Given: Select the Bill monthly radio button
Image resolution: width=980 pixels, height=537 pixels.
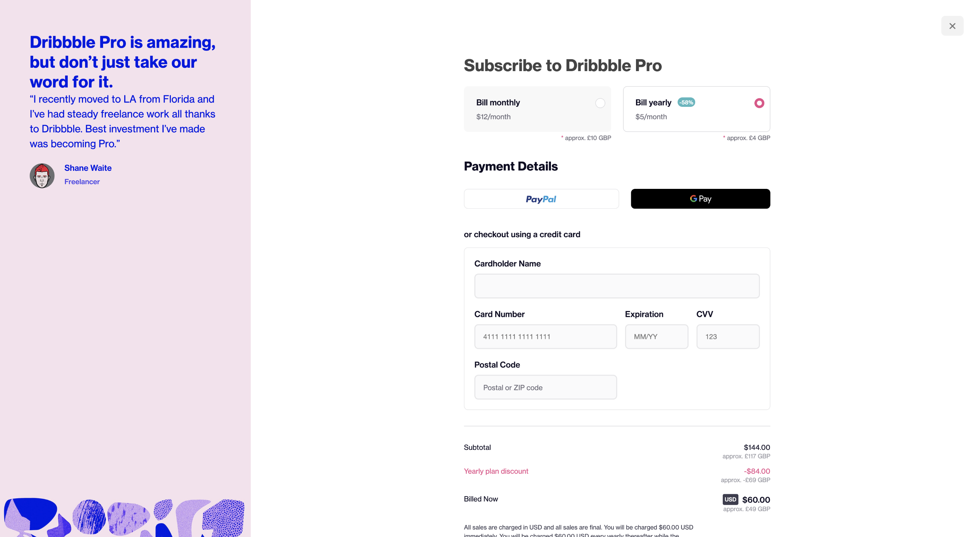Looking at the screenshot, I should click(600, 103).
